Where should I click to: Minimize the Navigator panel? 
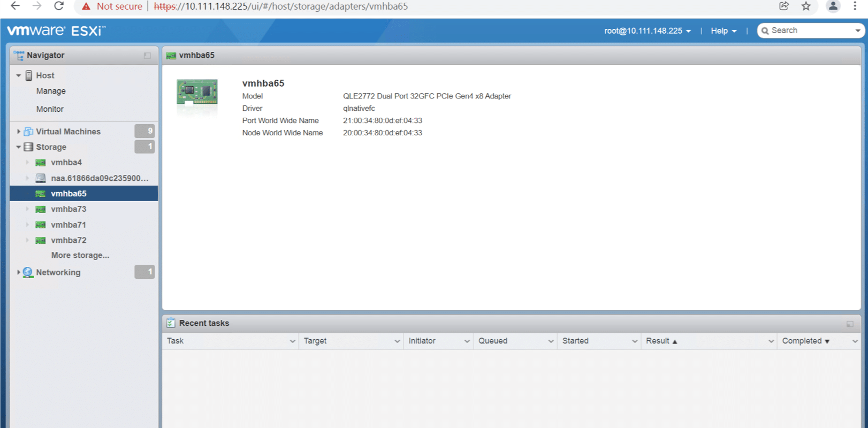point(147,56)
